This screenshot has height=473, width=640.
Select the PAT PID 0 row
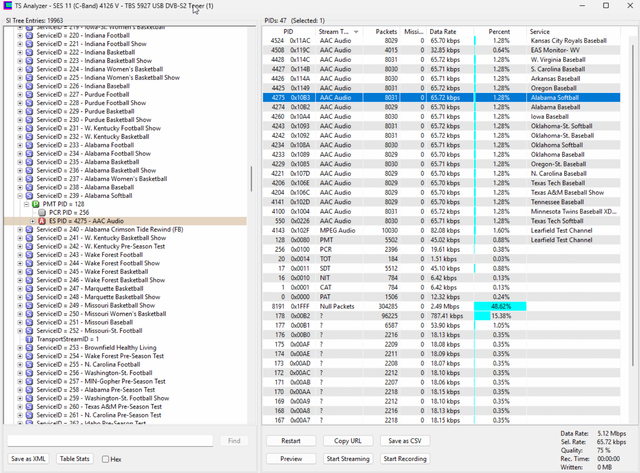[441, 297]
